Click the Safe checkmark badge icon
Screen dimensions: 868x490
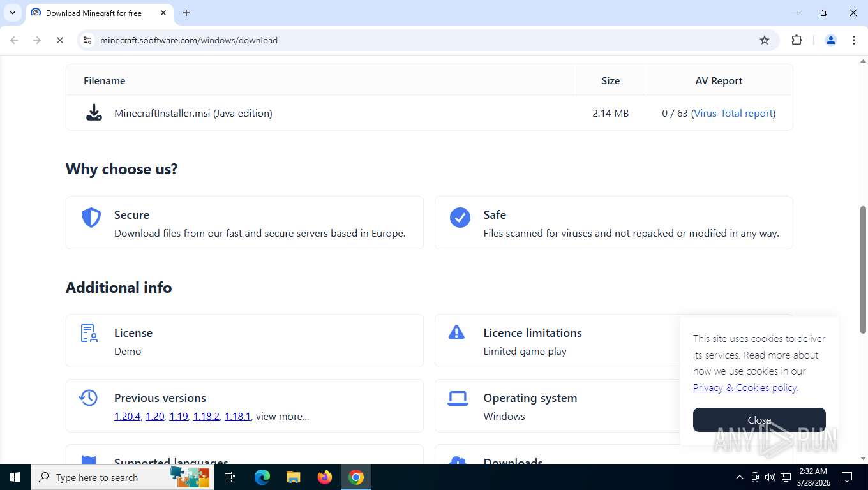coord(460,218)
